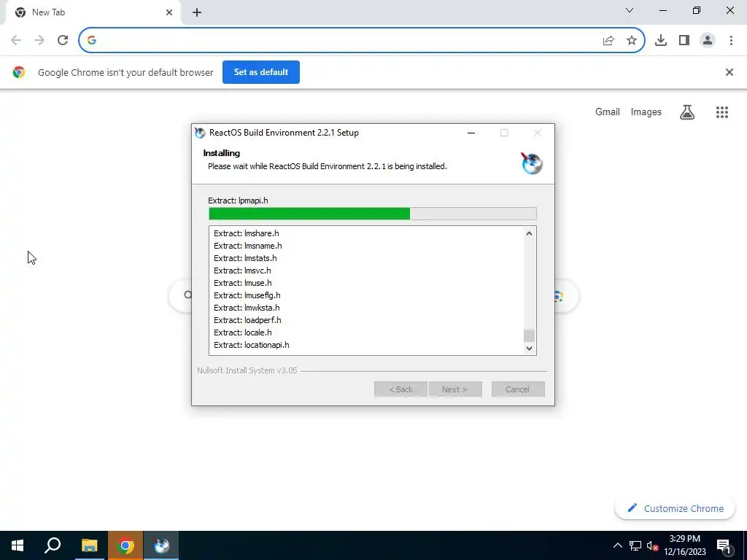
Task: Open Gmail link
Action: click(608, 112)
